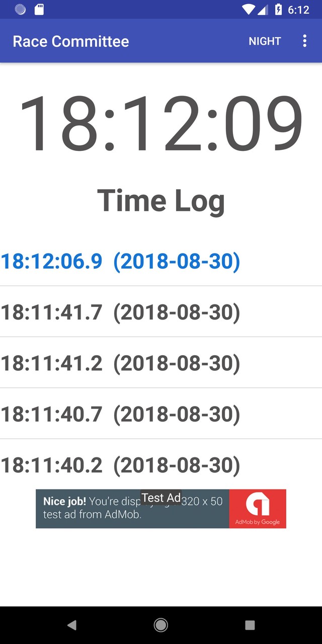Tap the Wi-Fi signal icon in the status bar
Screen dimensions: 322x644
248,10
